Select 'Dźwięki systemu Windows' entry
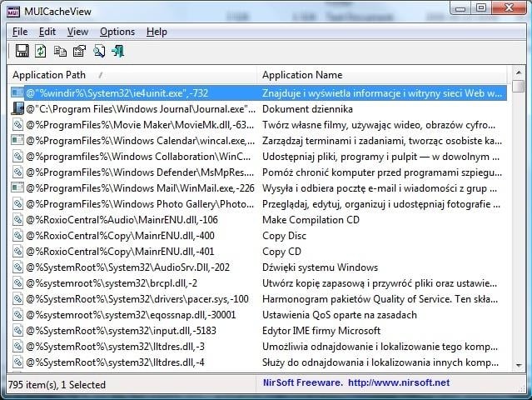This screenshot has height=400, width=532. (x=320, y=267)
